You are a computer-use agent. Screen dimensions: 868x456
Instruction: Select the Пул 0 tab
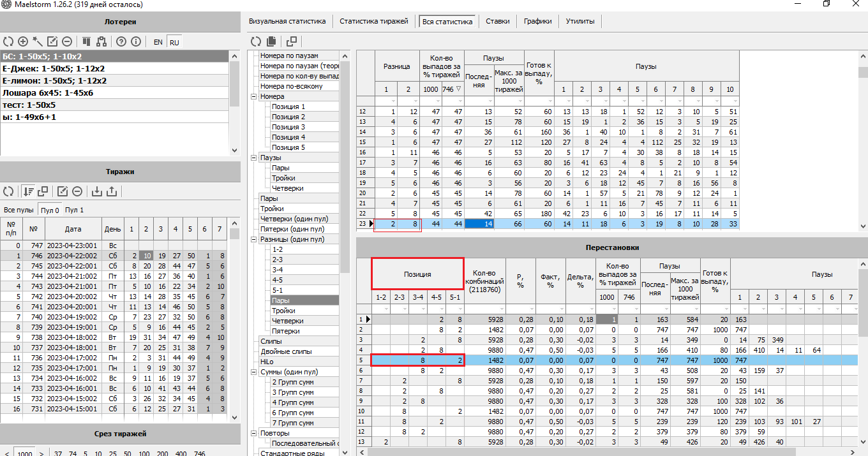tap(50, 210)
